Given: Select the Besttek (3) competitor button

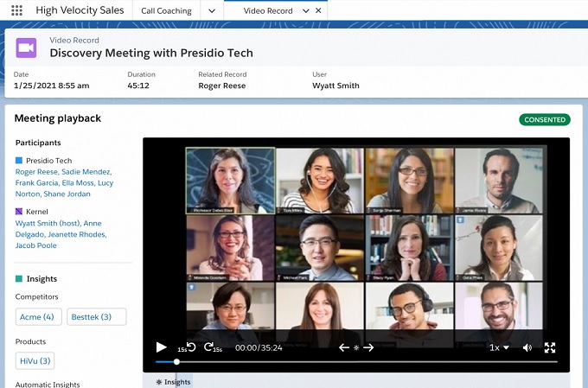Looking at the screenshot, I should (96, 317).
